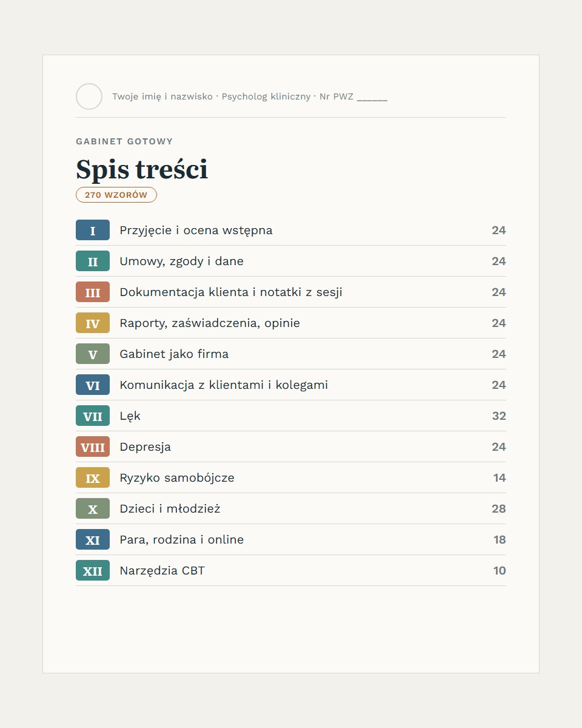Viewport: 582px width, 728px height.
Task: Select the Dzieci i młodzież title
Action: point(170,508)
